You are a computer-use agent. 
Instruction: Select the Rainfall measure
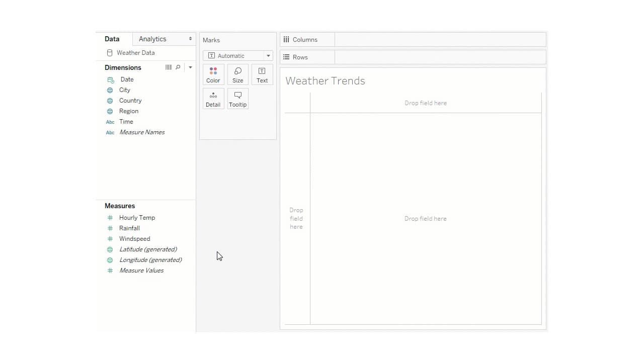tap(129, 228)
